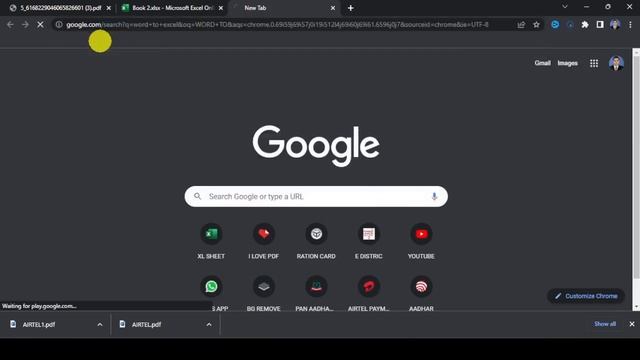Click the address bar URL
The image size is (640, 360).
[x=278, y=24]
